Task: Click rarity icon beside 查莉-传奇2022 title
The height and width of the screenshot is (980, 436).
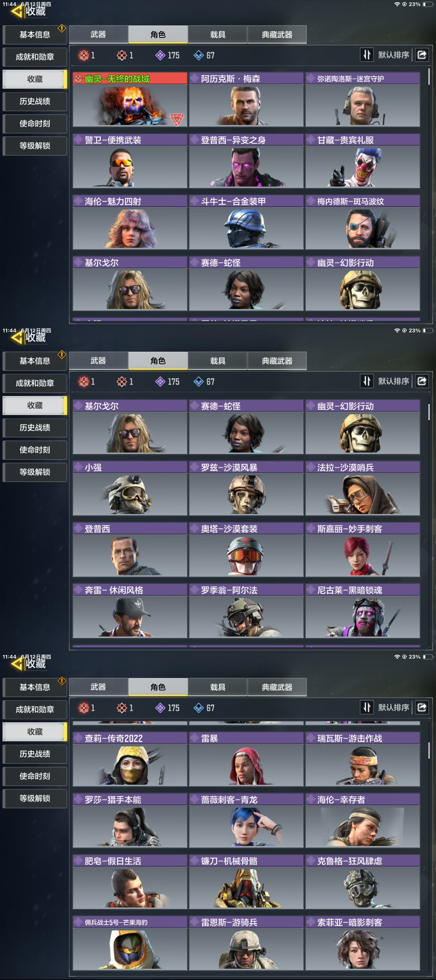Action: point(79,738)
